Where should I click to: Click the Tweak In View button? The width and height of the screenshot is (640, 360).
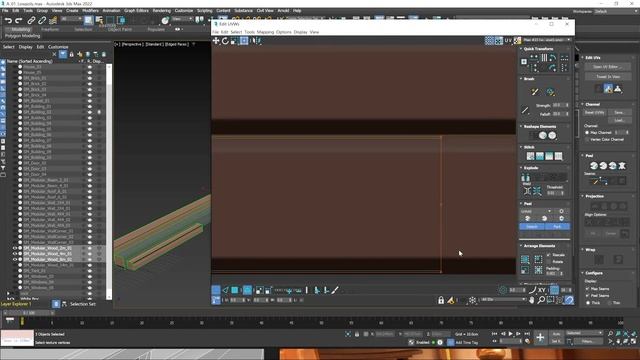(607, 76)
